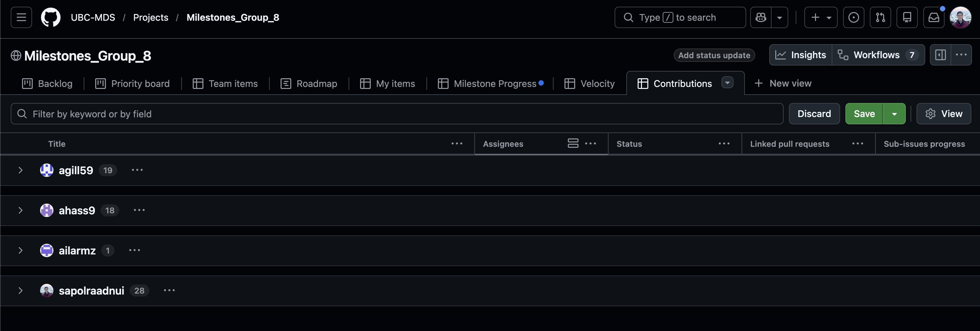Screen dimensions: 980x331
Task: Open the Issues icon in header
Action: tap(853, 17)
